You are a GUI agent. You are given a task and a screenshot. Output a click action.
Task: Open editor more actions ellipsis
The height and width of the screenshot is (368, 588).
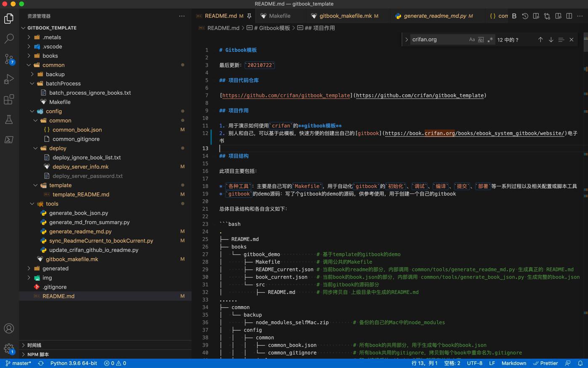pyautogui.click(x=580, y=16)
